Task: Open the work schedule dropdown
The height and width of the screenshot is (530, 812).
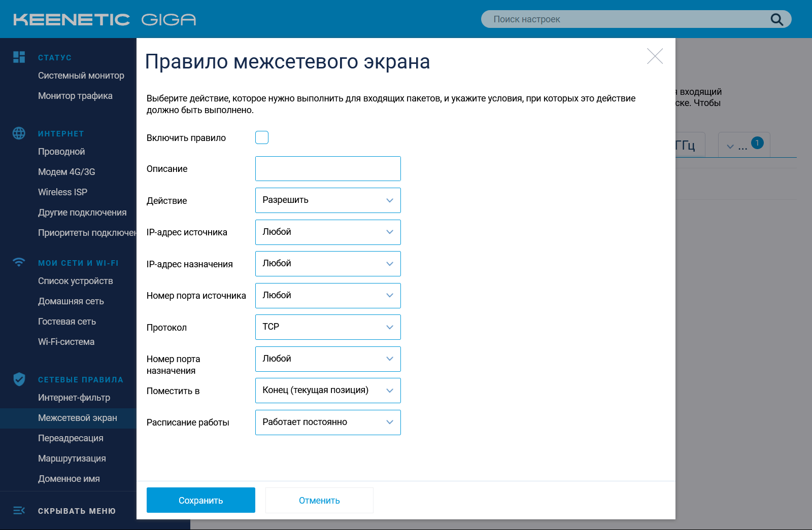Action: (328, 422)
